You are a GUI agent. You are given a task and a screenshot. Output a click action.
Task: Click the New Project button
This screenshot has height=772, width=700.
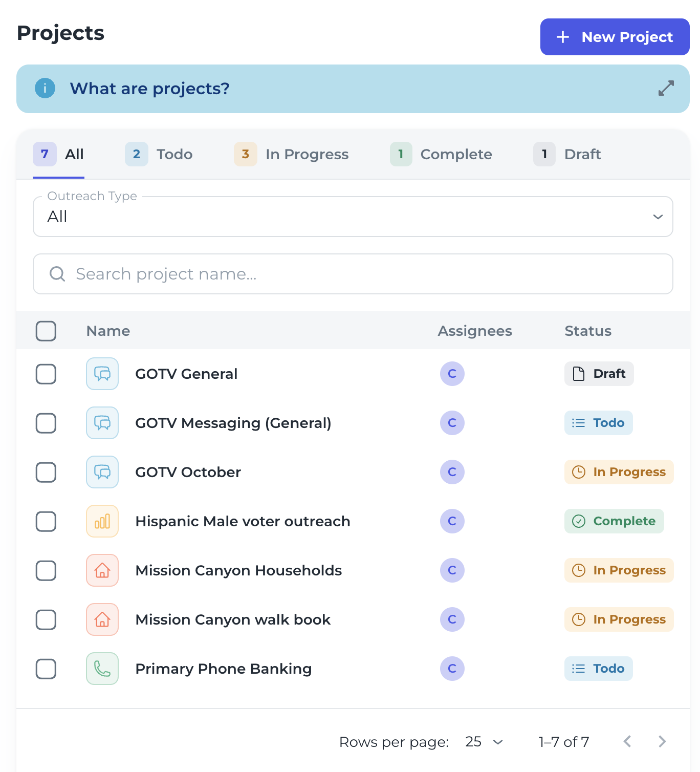click(615, 37)
